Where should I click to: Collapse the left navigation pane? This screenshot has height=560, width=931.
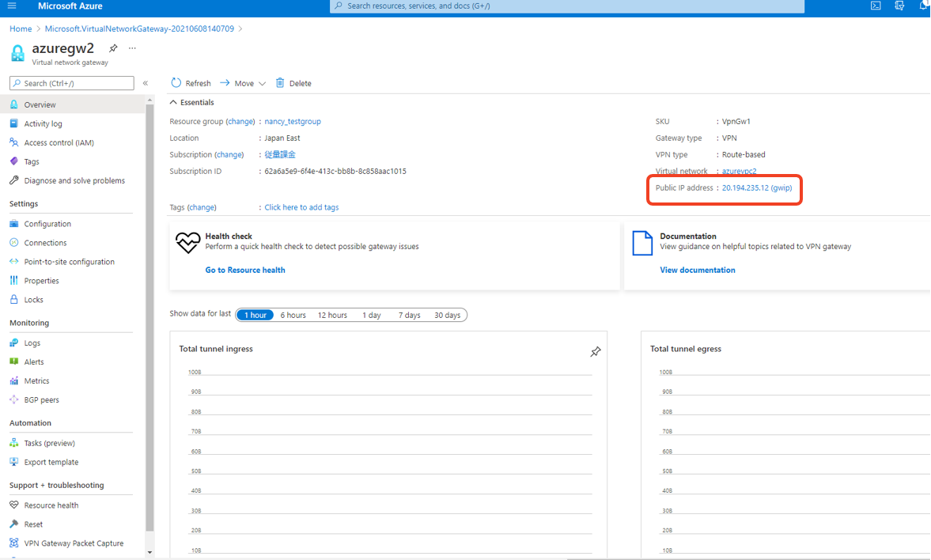click(x=146, y=83)
